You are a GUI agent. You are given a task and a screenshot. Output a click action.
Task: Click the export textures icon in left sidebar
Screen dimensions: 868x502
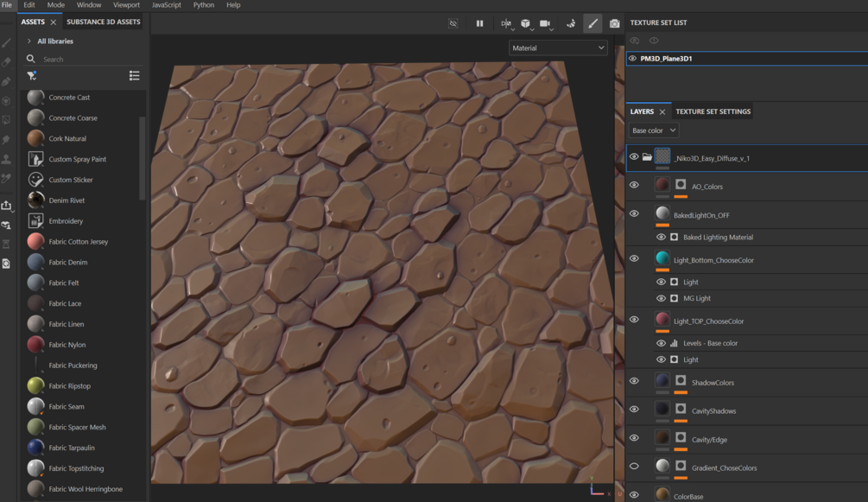click(7, 206)
